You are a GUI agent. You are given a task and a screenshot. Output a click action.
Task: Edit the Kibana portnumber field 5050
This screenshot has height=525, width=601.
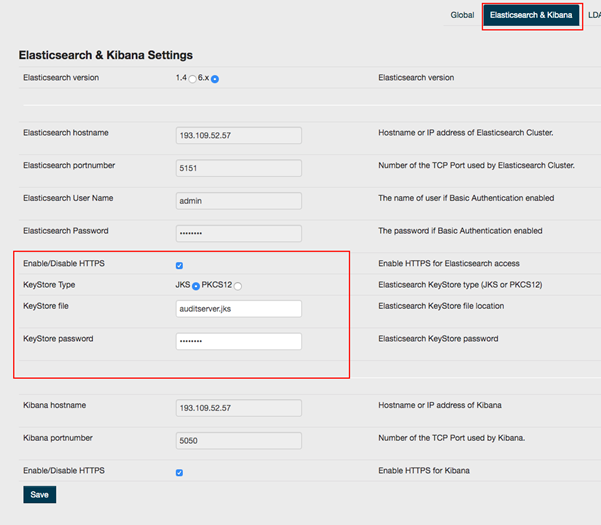[x=238, y=440]
